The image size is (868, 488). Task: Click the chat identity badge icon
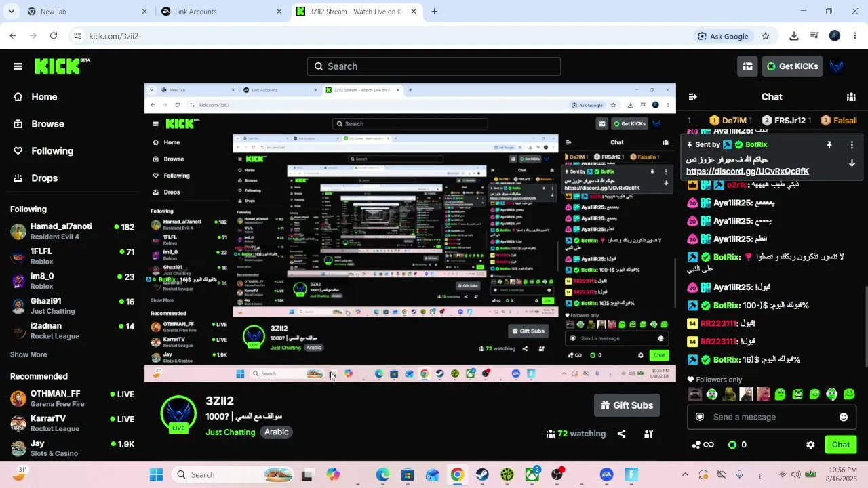[x=700, y=418]
